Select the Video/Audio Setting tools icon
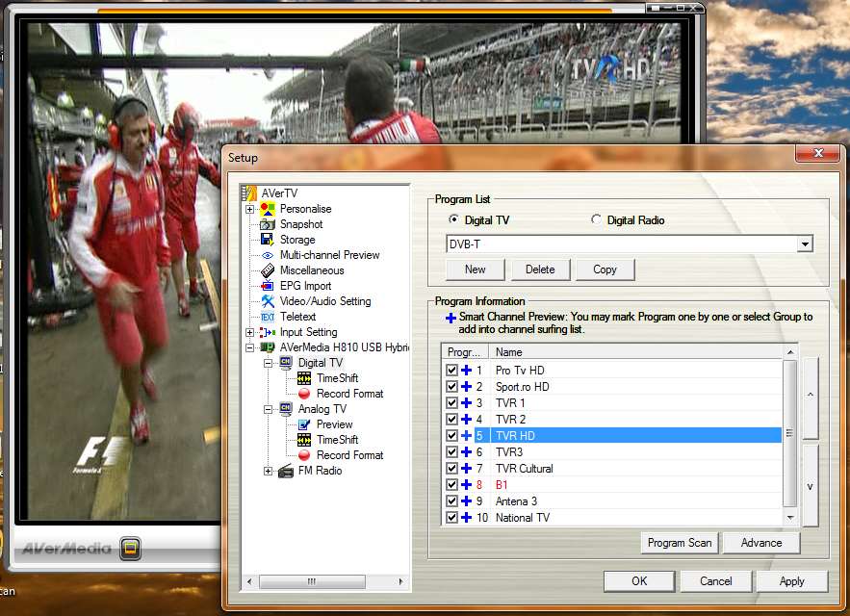The height and width of the screenshot is (616, 850). click(x=268, y=301)
